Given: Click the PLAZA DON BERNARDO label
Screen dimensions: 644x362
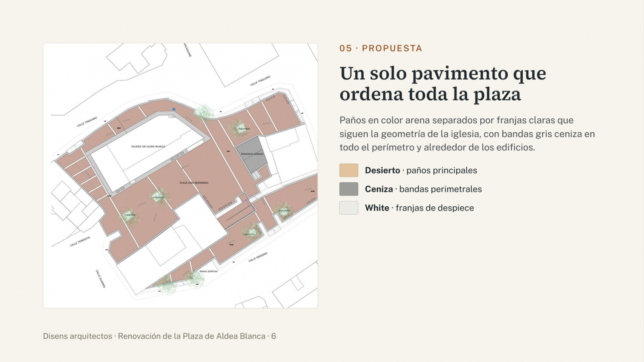Looking at the screenshot, I should point(194,183).
